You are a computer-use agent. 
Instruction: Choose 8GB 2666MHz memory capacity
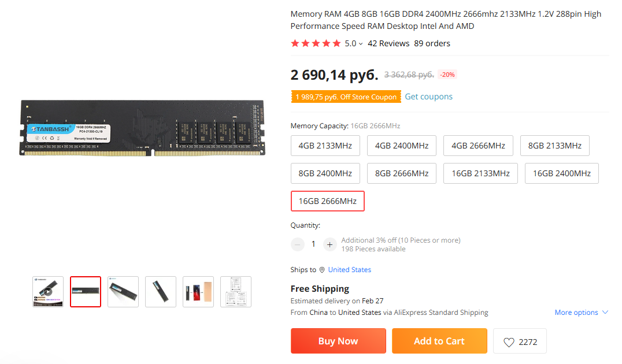(402, 173)
